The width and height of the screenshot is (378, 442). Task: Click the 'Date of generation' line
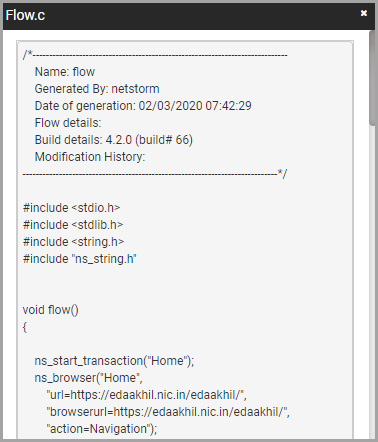(143, 106)
